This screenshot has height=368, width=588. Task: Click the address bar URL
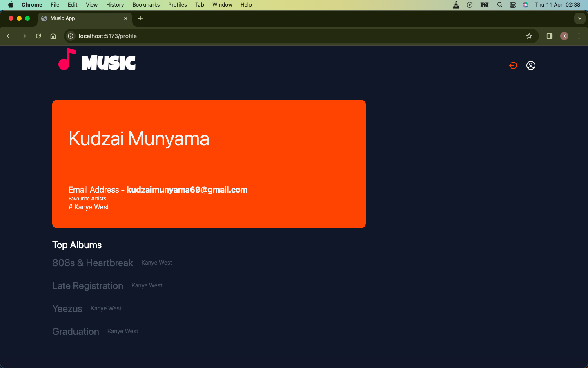[x=108, y=36]
